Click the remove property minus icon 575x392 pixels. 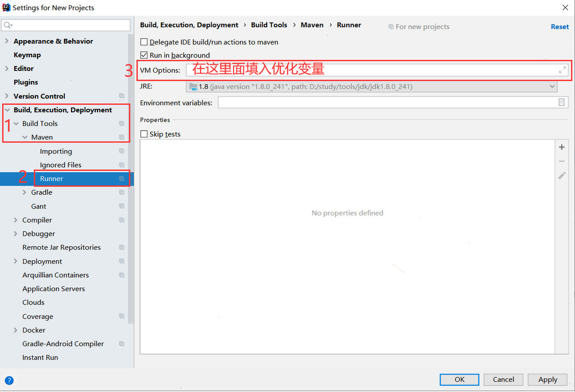click(562, 161)
